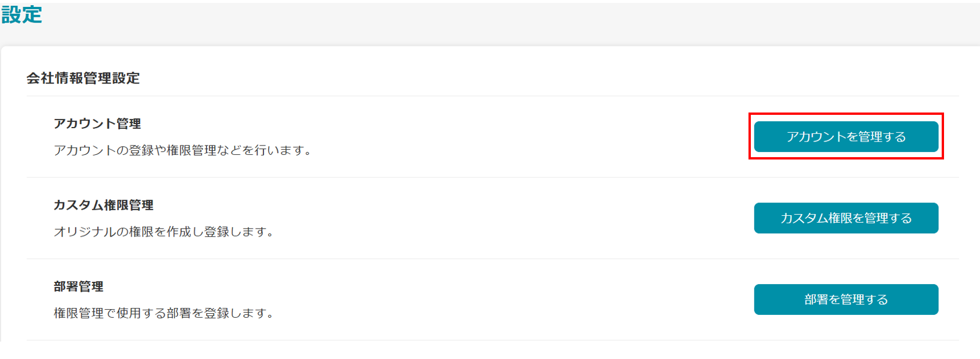
Task: Select the アカウント管理 heading
Action: coord(97,124)
